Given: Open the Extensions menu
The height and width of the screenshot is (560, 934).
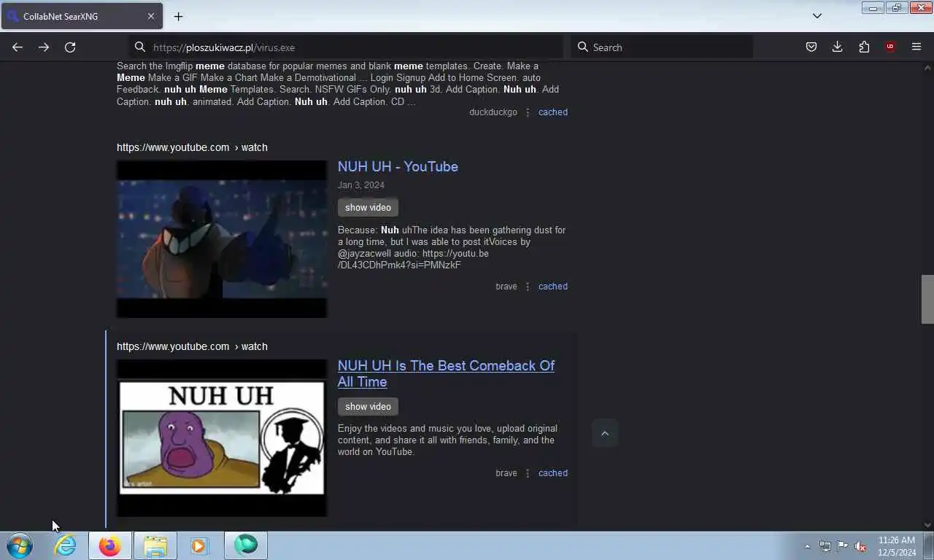Looking at the screenshot, I should click(864, 47).
